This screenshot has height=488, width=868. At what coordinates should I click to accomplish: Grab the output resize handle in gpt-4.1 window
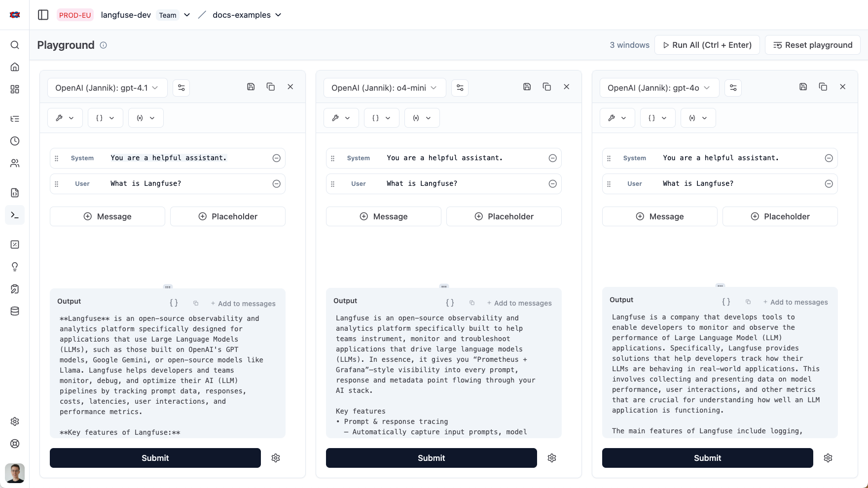click(168, 286)
